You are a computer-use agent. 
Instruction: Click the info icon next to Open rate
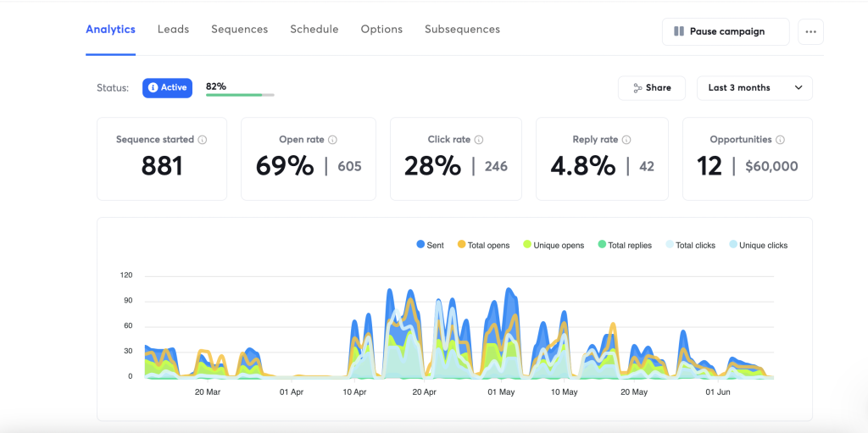(333, 140)
